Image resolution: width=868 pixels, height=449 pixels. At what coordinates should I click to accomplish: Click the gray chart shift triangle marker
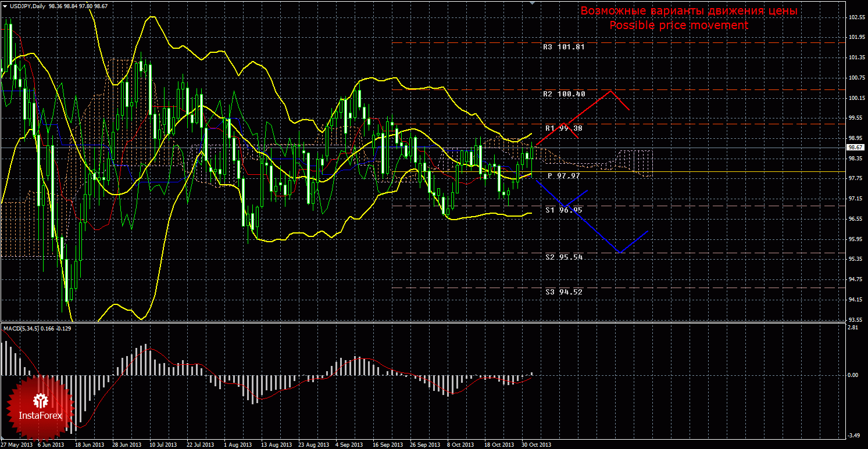tap(531, 3)
